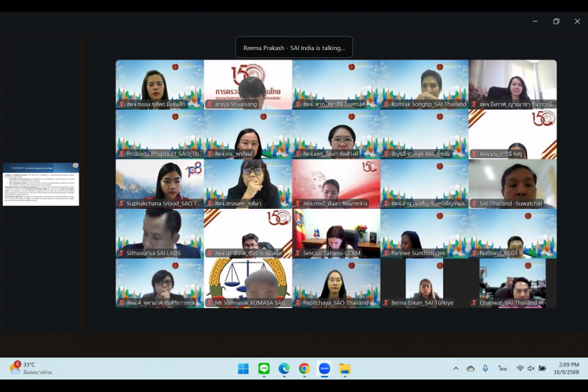Click the 'Reema Prakash is talking' banner
The width and height of the screenshot is (588, 392).
click(x=294, y=48)
